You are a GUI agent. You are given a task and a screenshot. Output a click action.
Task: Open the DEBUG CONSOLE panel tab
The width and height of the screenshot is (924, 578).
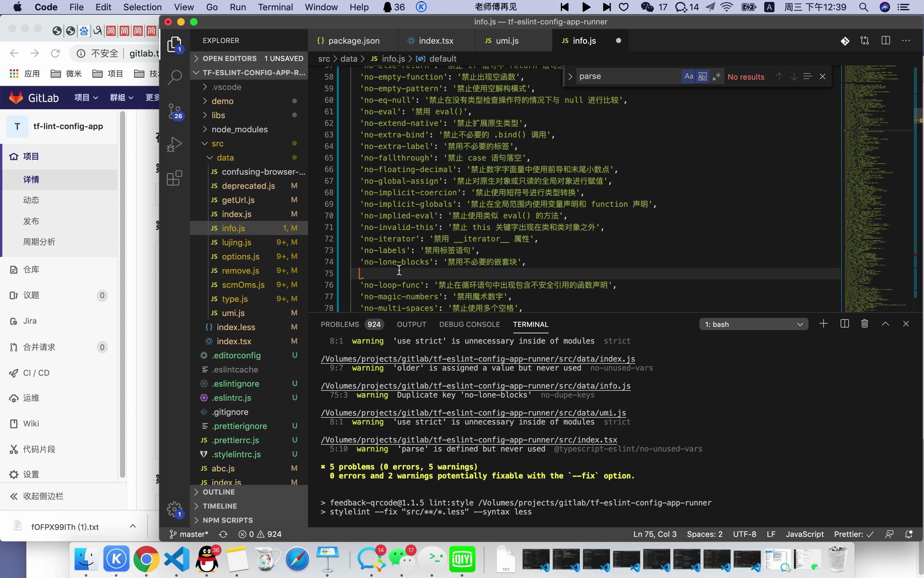pos(470,324)
